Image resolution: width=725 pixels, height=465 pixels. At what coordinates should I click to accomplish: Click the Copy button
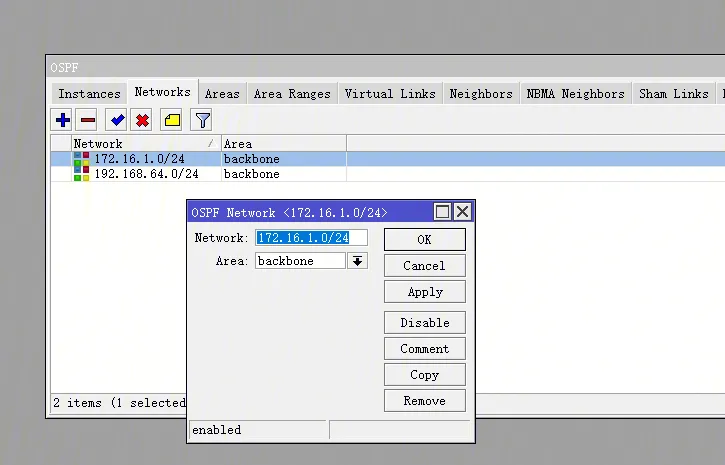pyautogui.click(x=424, y=375)
